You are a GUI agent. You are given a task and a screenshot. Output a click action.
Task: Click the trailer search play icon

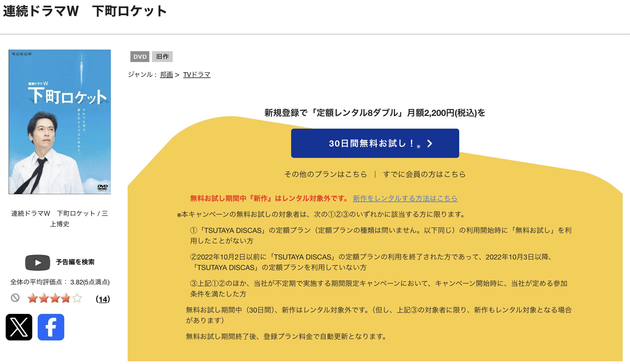(x=37, y=262)
